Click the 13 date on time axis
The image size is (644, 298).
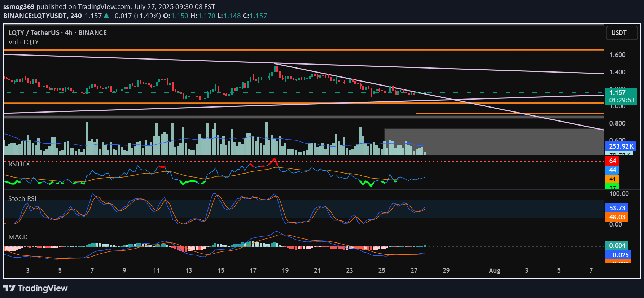pos(189,271)
